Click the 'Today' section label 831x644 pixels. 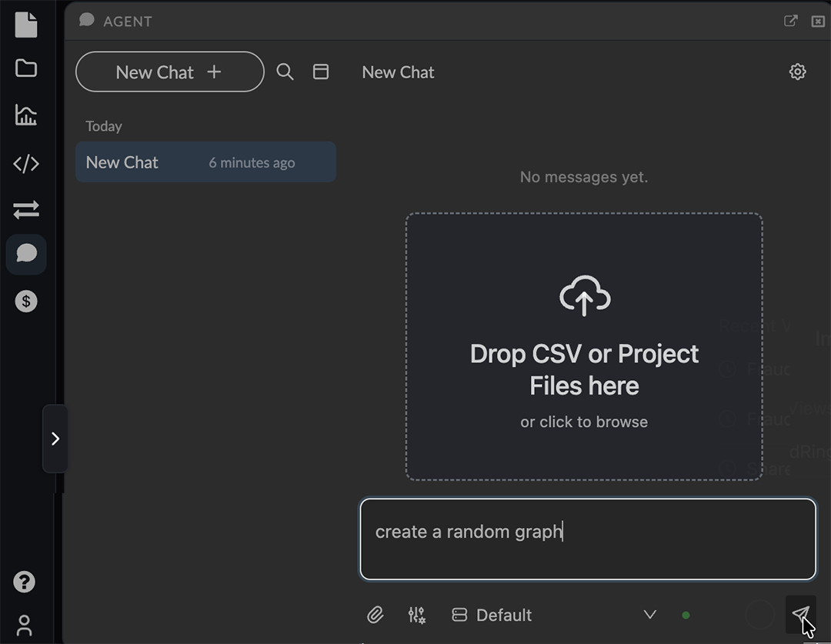[x=104, y=126]
